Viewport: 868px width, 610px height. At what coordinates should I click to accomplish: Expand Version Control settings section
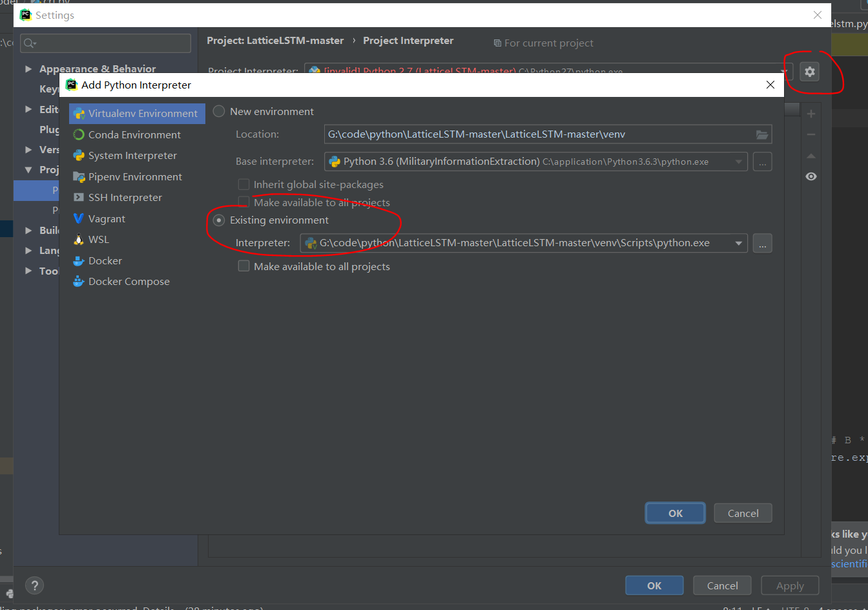pyautogui.click(x=28, y=149)
